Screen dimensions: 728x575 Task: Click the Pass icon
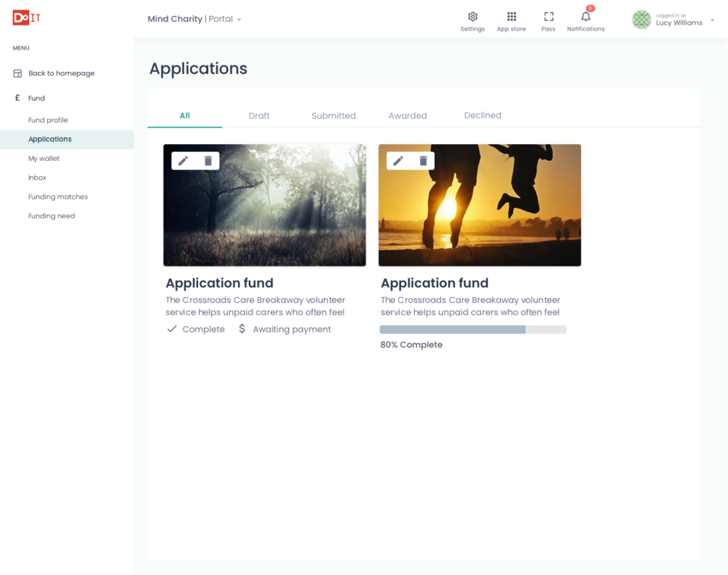point(548,17)
